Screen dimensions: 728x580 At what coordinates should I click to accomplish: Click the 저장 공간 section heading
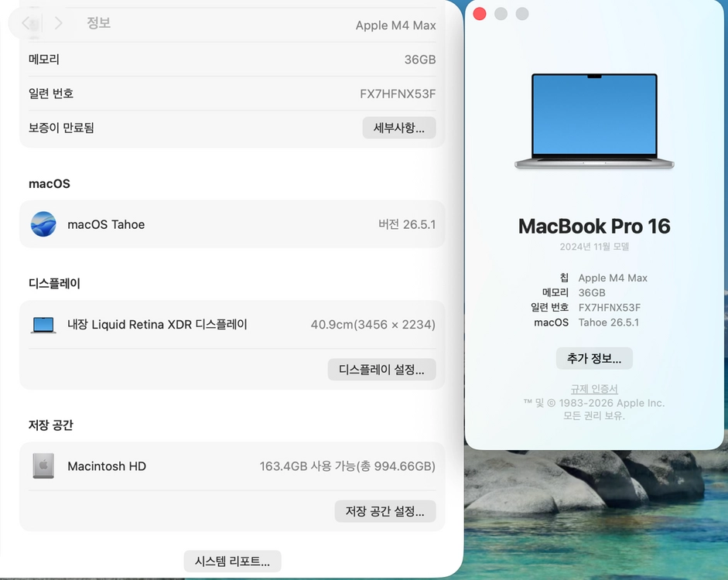click(x=51, y=425)
